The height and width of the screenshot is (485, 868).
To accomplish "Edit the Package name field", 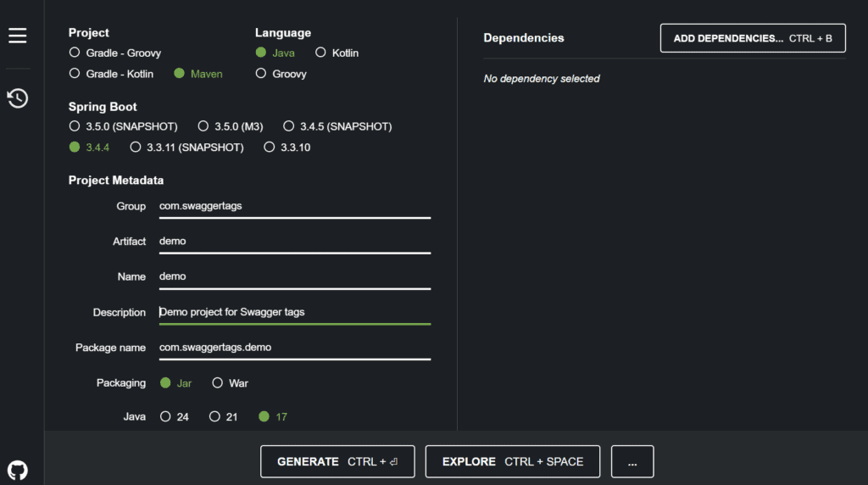I will (x=294, y=348).
